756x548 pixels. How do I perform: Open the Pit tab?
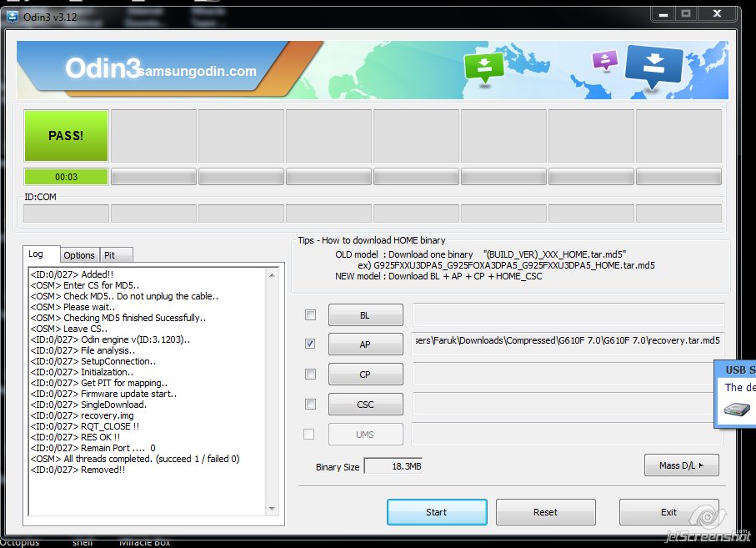click(x=116, y=255)
